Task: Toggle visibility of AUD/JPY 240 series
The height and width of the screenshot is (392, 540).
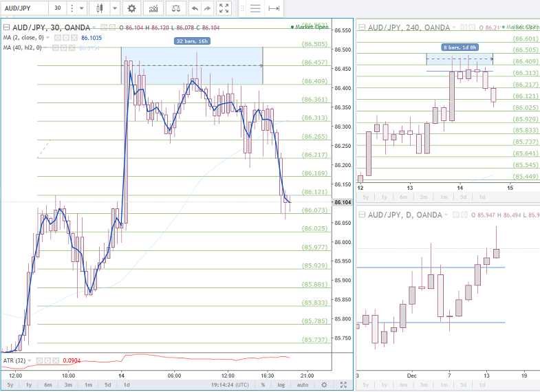Action: (464, 28)
